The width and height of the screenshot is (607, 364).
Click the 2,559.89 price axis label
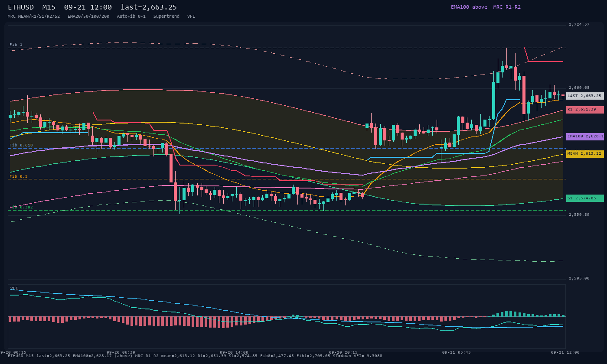[579, 214]
